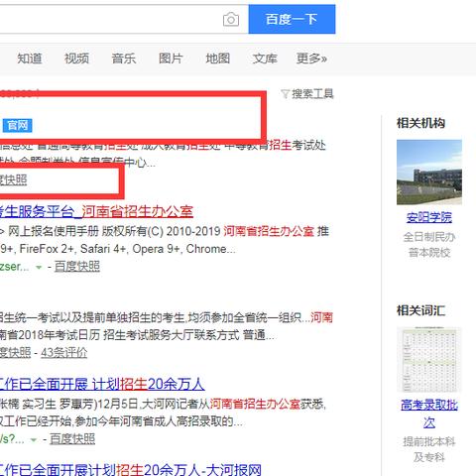The image size is (476, 476).
Task: Switch to the 文库 tab
Action: pyautogui.click(x=265, y=59)
